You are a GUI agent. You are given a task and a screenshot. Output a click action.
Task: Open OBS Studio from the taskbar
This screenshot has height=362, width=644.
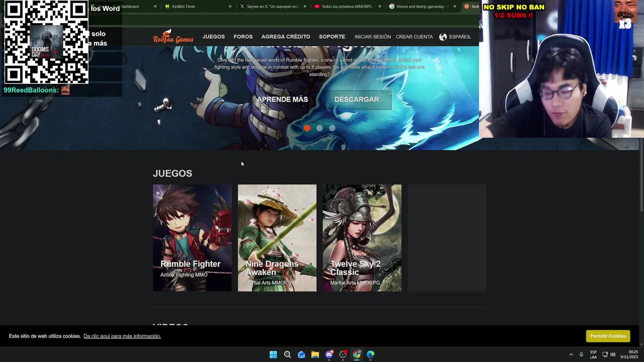[343, 354]
